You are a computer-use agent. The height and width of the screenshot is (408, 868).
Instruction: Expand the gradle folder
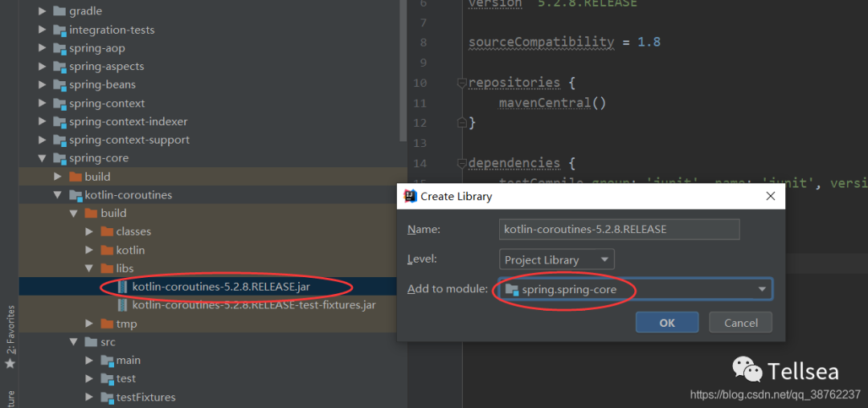coord(42,11)
